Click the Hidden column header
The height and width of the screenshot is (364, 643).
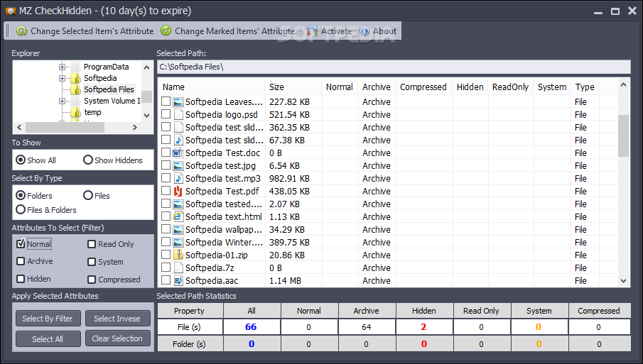pos(470,87)
